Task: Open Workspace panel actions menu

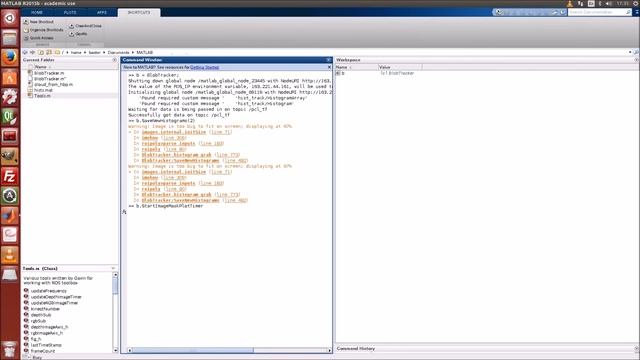Action: point(636,60)
